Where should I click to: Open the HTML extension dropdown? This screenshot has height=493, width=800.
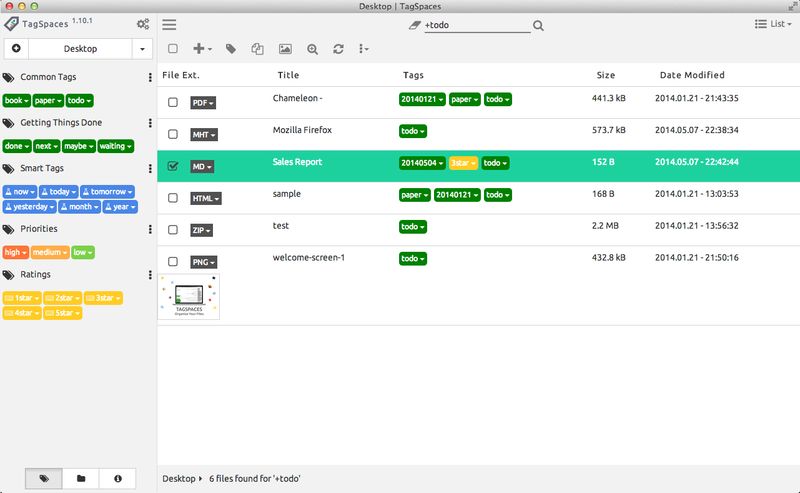coord(206,198)
